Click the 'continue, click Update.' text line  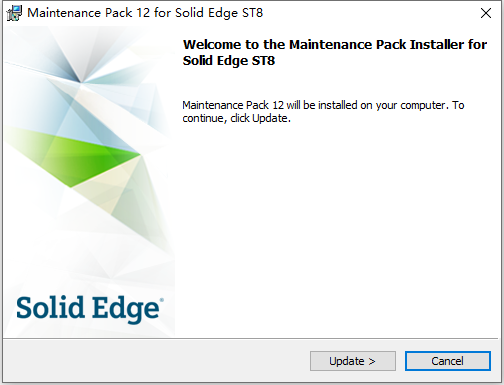(236, 119)
